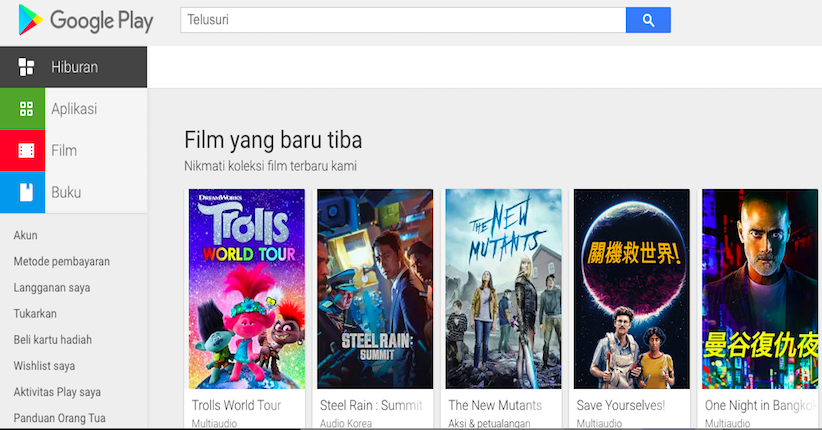Open the green Aplikasi icon

point(26,109)
